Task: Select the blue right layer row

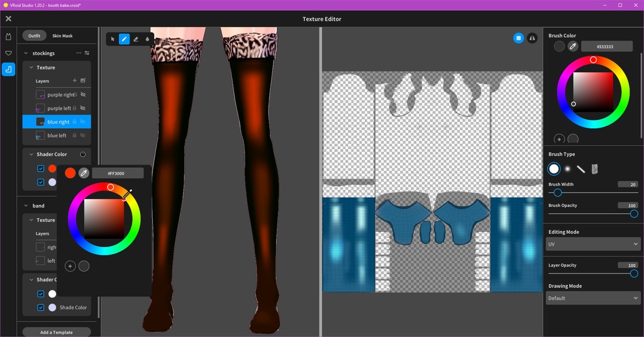Action: pyautogui.click(x=57, y=122)
